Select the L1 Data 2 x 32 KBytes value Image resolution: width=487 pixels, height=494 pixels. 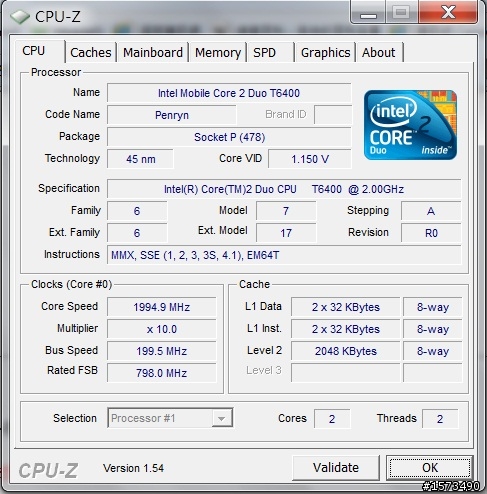346,307
